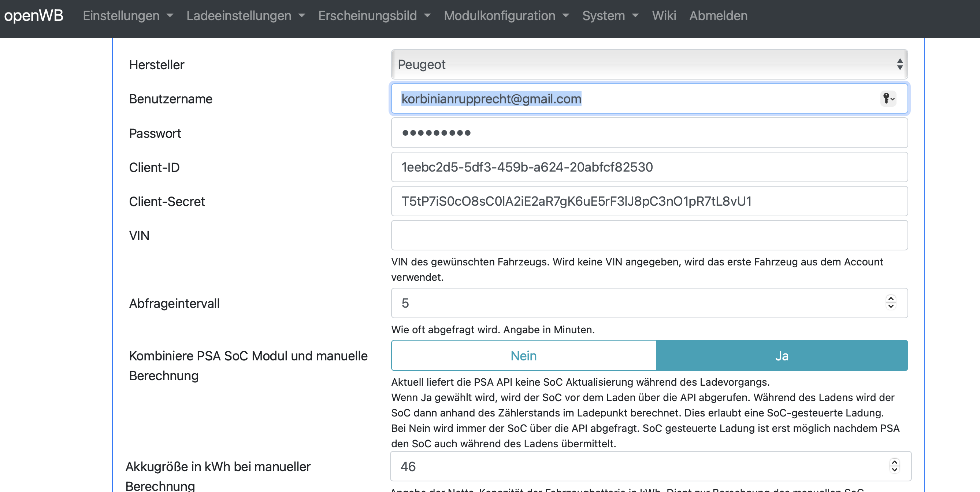Click the Passwort field
Viewport: 980px width, 492px height.
649,133
